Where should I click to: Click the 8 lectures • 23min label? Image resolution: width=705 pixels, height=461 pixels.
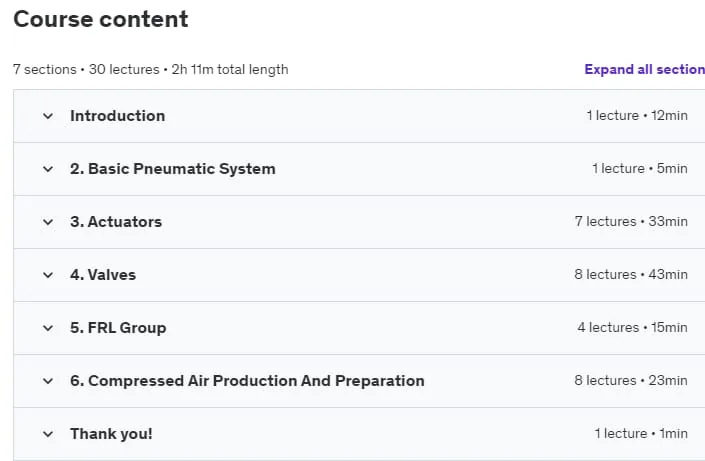(x=631, y=380)
